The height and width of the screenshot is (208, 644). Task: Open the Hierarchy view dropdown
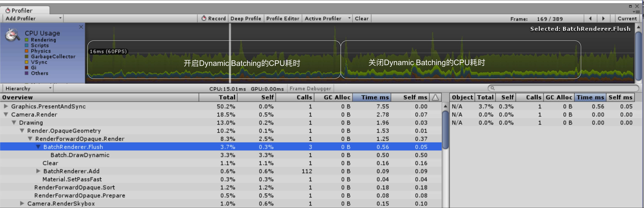pos(28,88)
